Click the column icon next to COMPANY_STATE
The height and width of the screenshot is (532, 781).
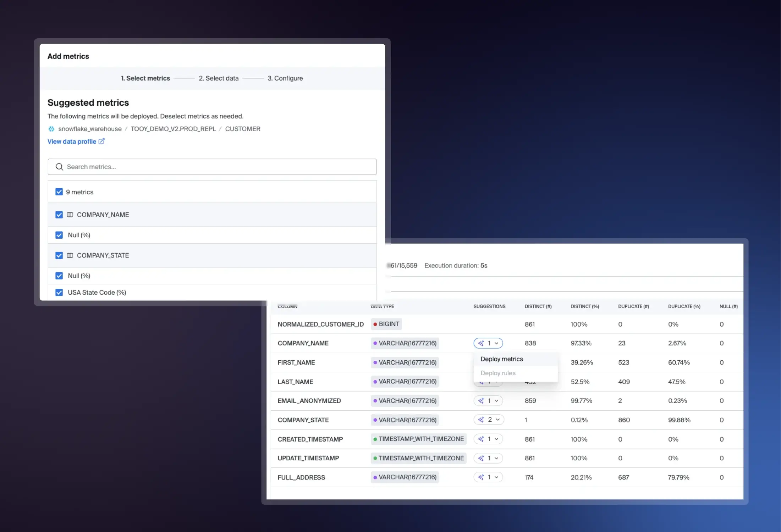coord(70,255)
